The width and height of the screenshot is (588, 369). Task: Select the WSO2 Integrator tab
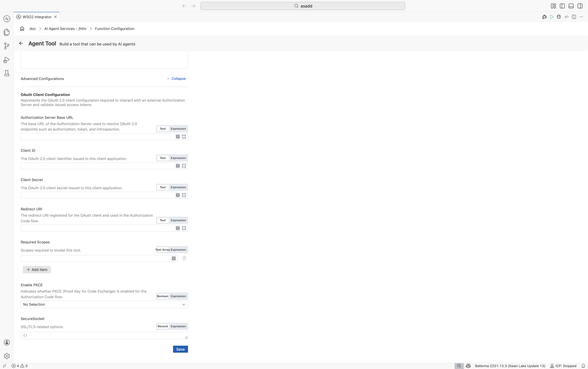37,17
